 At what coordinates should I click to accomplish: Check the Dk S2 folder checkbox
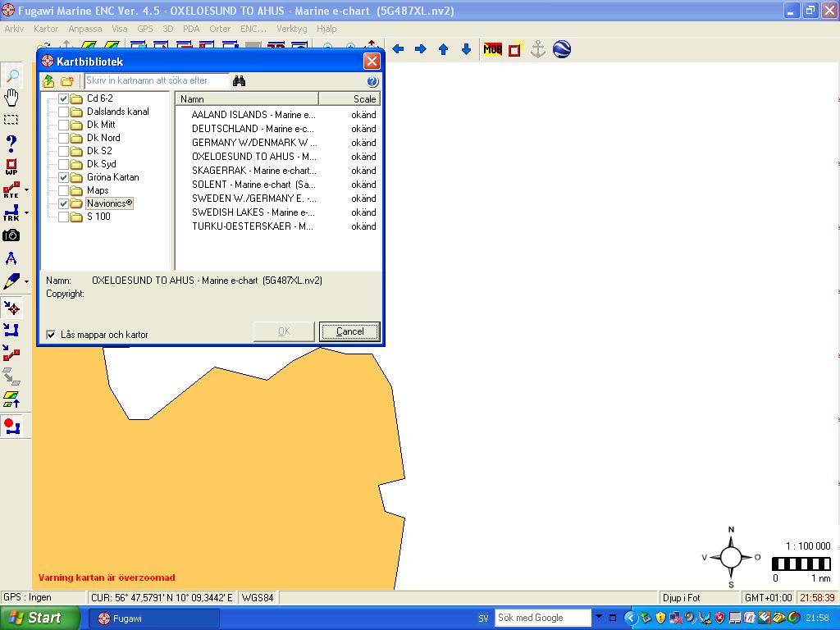click(x=63, y=151)
